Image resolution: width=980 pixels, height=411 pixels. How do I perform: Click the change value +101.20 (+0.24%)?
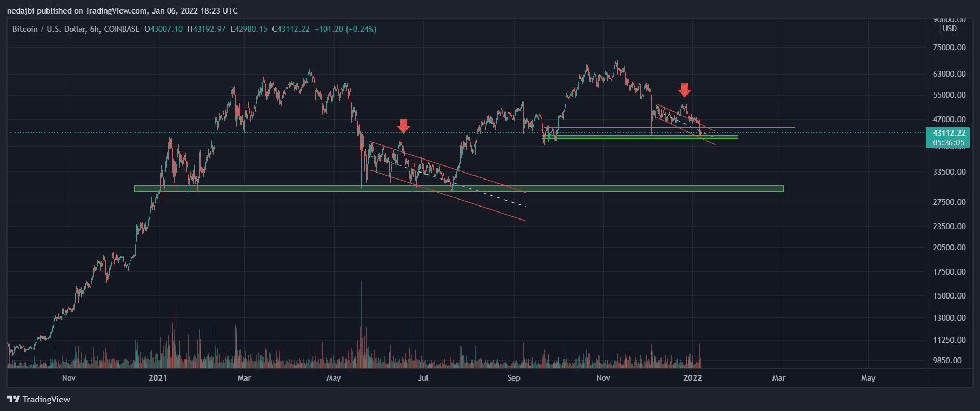(345, 29)
